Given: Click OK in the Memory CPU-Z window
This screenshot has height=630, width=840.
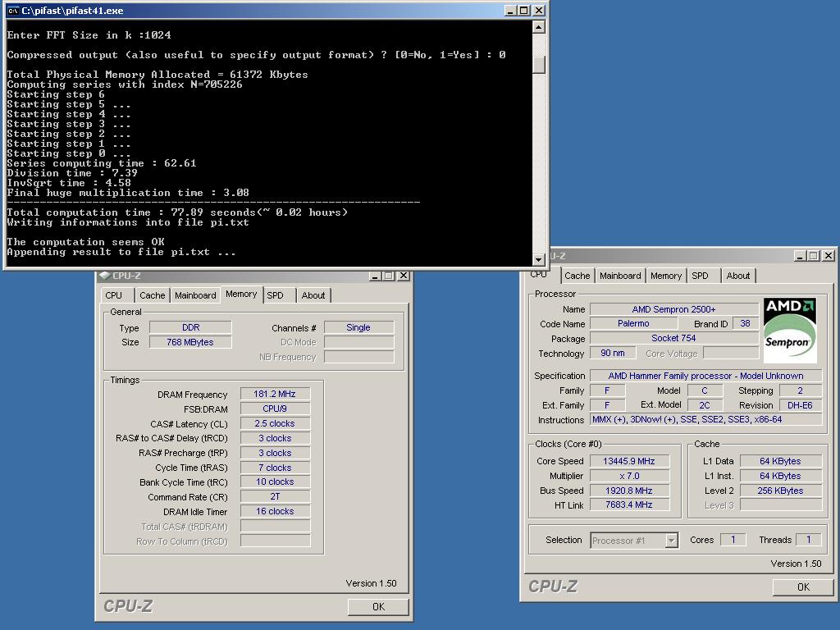Looking at the screenshot, I should [x=378, y=606].
